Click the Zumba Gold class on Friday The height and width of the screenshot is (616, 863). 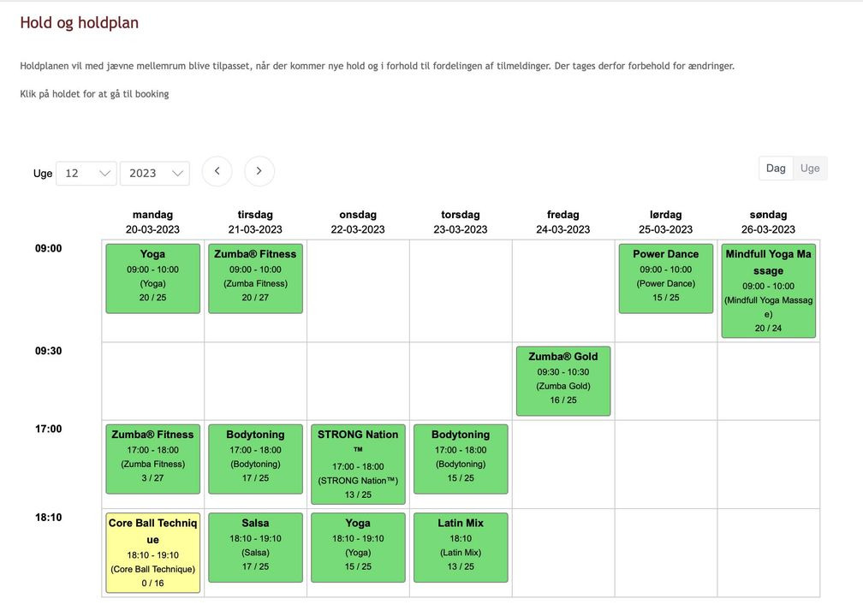(563, 381)
